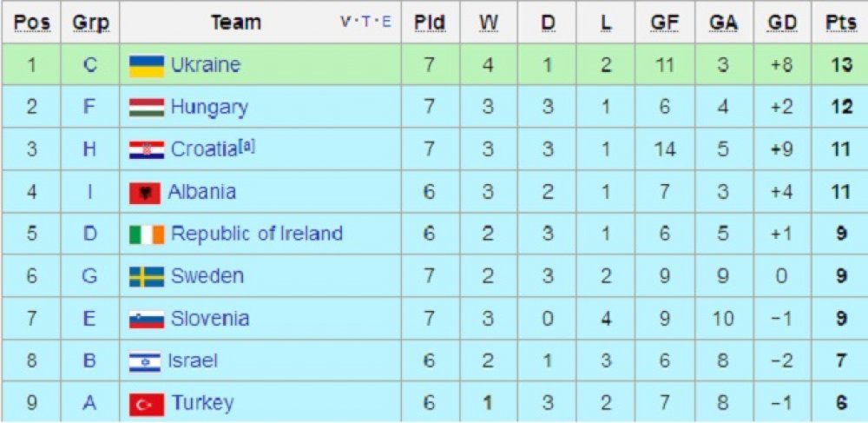Image resolution: width=868 pixels, height=423 pixels.
Task: Open the Ukraine team link
Action: [x=206, y=65]
